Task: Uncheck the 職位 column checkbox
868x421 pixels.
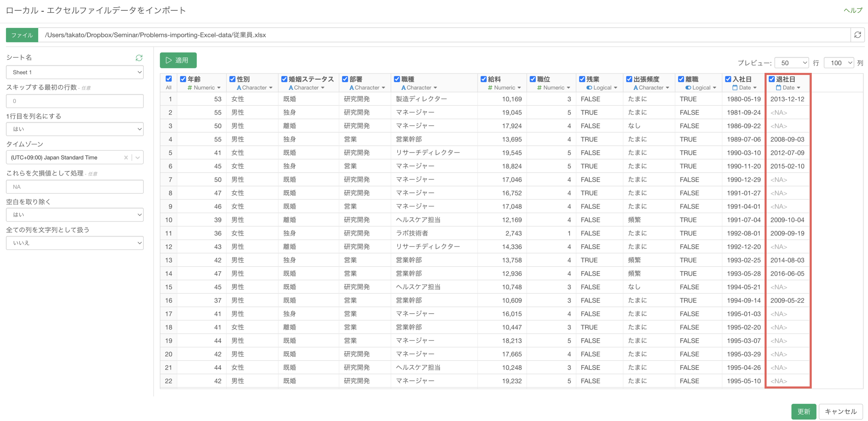Action: [x=532, y=79]
